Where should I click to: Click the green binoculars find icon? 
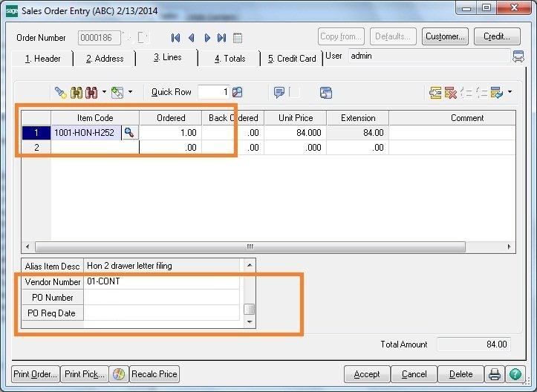coord(76,93)
